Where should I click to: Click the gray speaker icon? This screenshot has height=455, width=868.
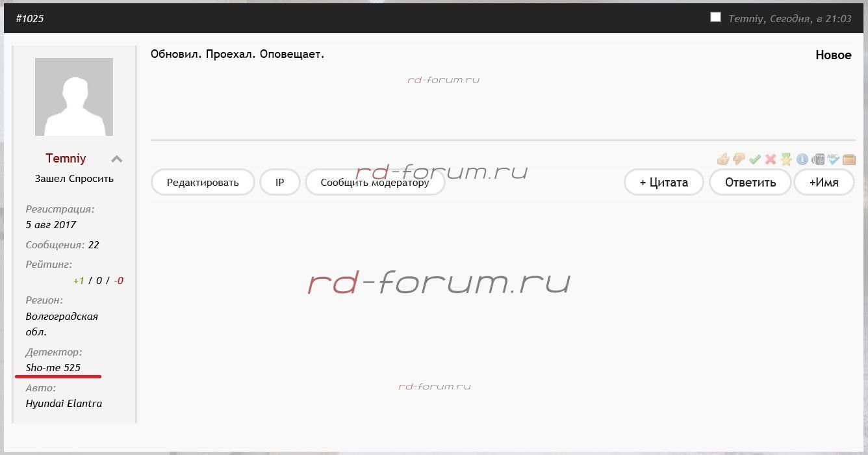point(819,159)
